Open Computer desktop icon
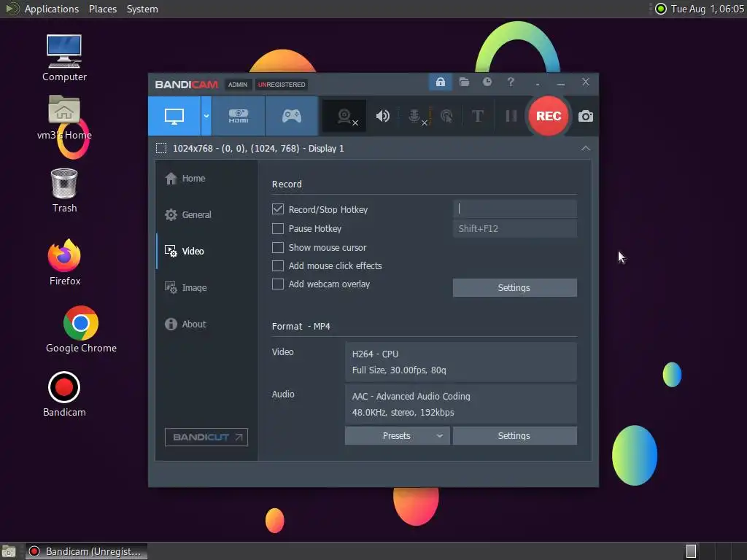The width and height of the screenshot is (747, 560). pyautogui.click(x=64, y=58)
